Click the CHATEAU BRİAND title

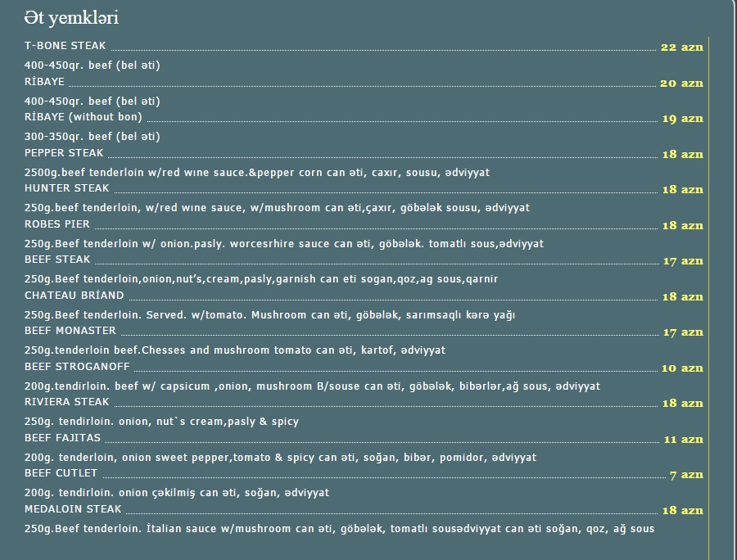(75, 295)
